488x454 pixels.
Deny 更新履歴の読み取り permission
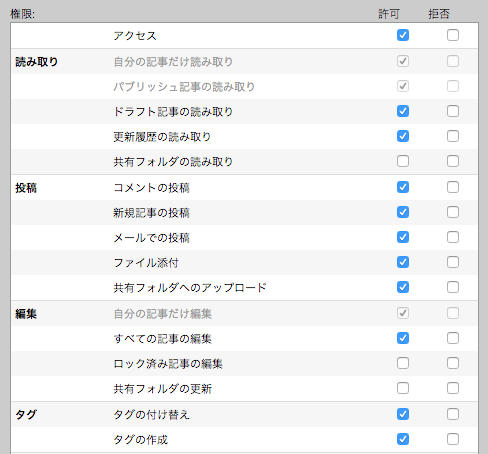coord(453,136)
